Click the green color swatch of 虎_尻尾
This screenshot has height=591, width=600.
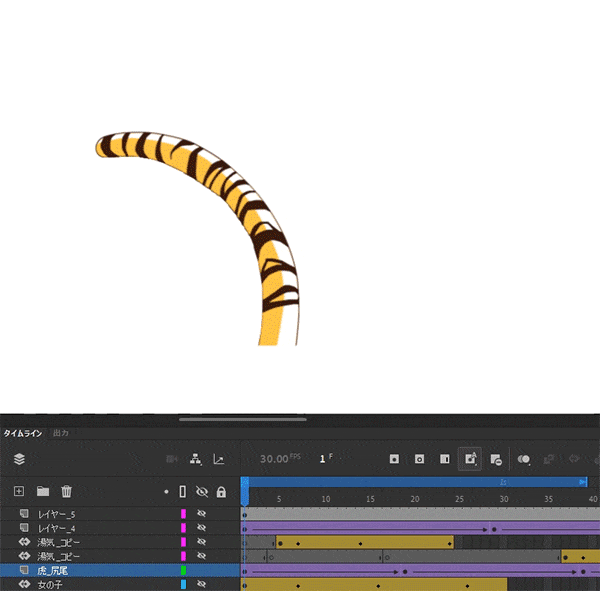pyautogui.click(x=183, y=570)
